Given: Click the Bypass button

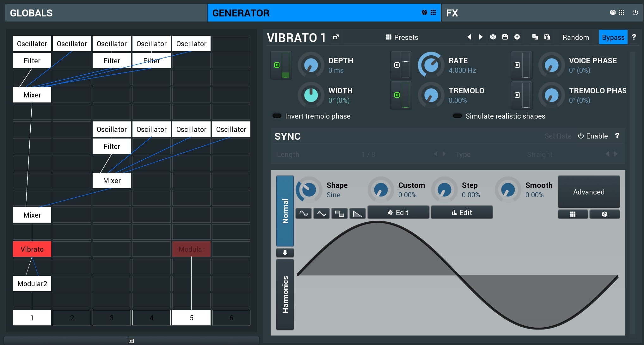Looking at the screenshot, I should click(613, 37).
